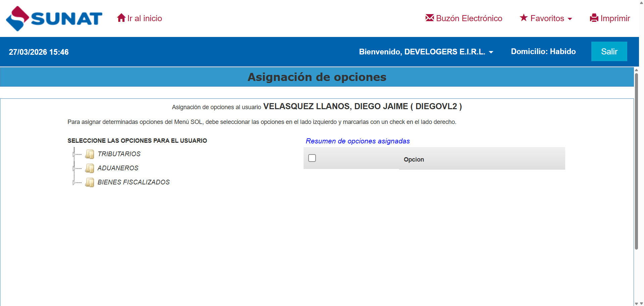The height and width of the screenshot is (306, 644).
Task: Select the TRIBUTARIOS tree label
Action: 119,154
